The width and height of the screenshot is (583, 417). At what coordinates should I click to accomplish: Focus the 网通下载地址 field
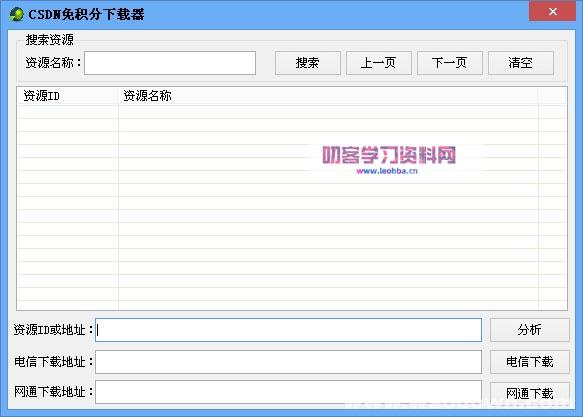tap(289, 392)
